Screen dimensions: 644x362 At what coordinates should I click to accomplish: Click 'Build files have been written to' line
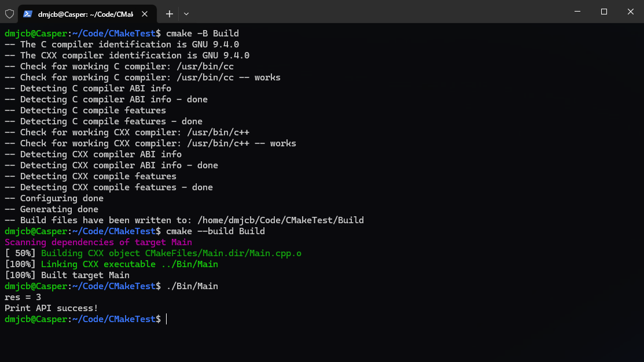(x=184, y=220)
